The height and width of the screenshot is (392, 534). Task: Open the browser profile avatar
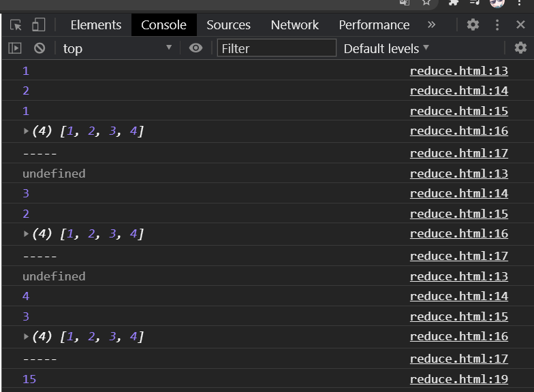pyautogui.click(x=497, y=3)
